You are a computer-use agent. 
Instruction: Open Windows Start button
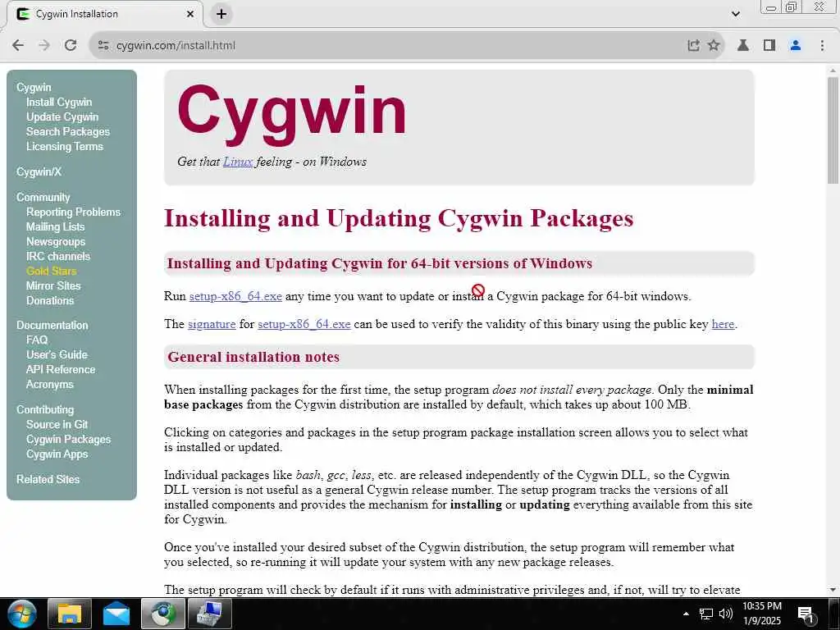click(21, 614)
